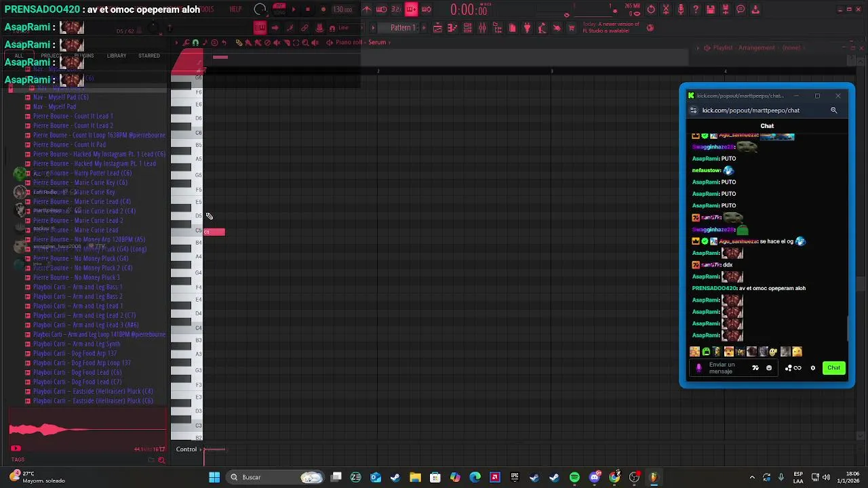868x488 pixels.
Task: Toggle wait for input before recording
Action: (x=382, y=9)
